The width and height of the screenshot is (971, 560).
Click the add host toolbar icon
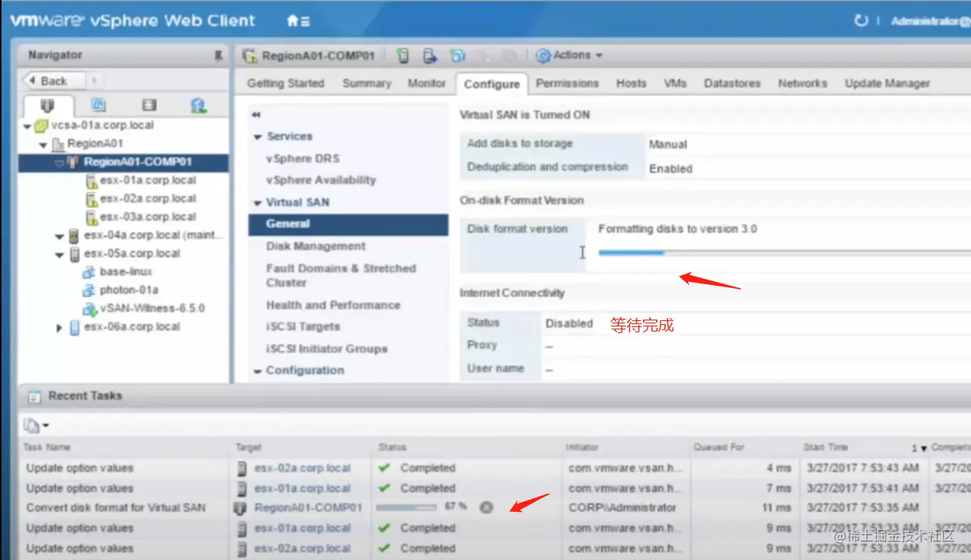(403, 56)
